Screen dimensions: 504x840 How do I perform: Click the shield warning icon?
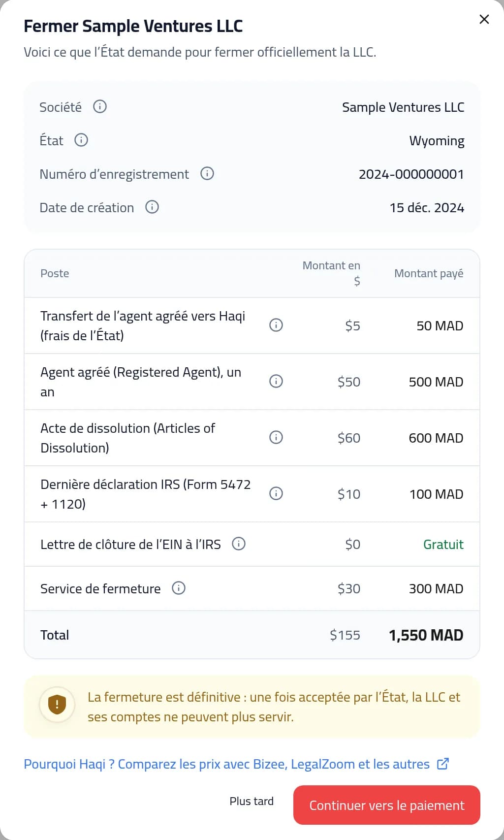point(57,704)
